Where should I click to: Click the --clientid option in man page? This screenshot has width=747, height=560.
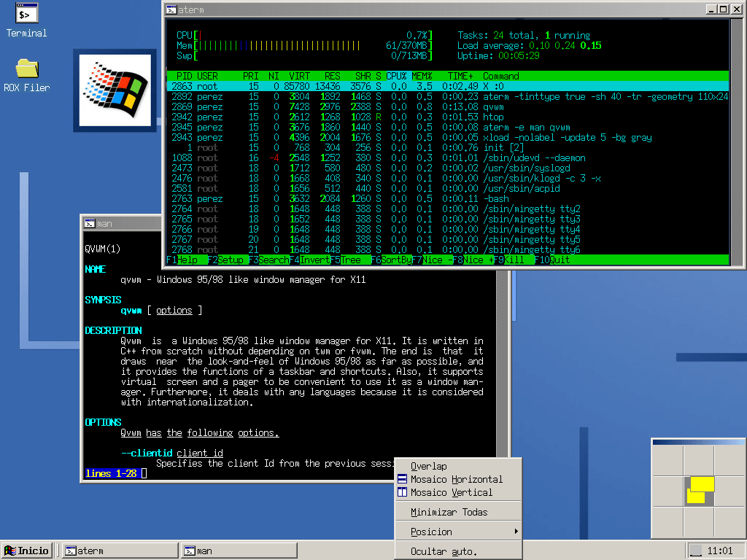click(x=146, y=454)
